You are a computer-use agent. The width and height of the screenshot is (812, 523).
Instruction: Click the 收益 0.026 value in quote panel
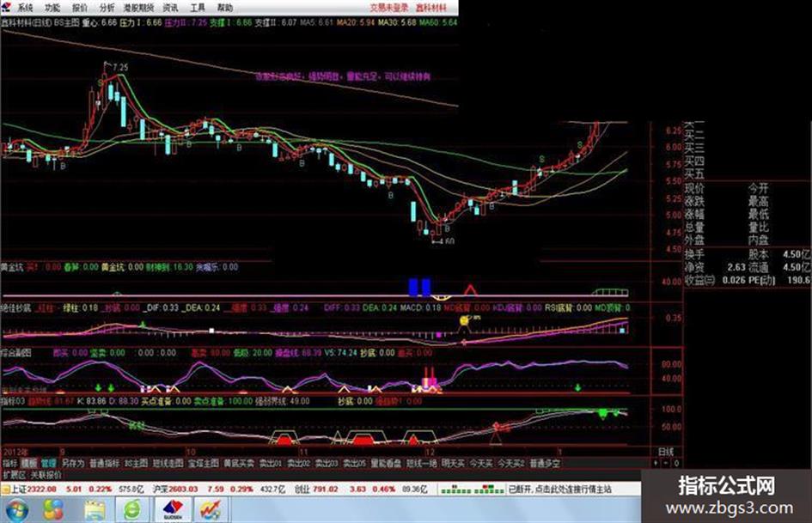click(733, 280)
